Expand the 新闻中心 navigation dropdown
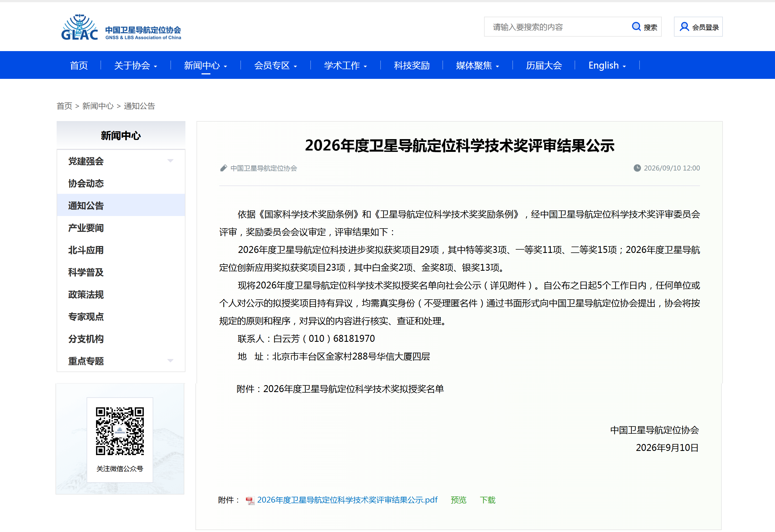This screenshot has width=775, height=532. coord(205,65)
